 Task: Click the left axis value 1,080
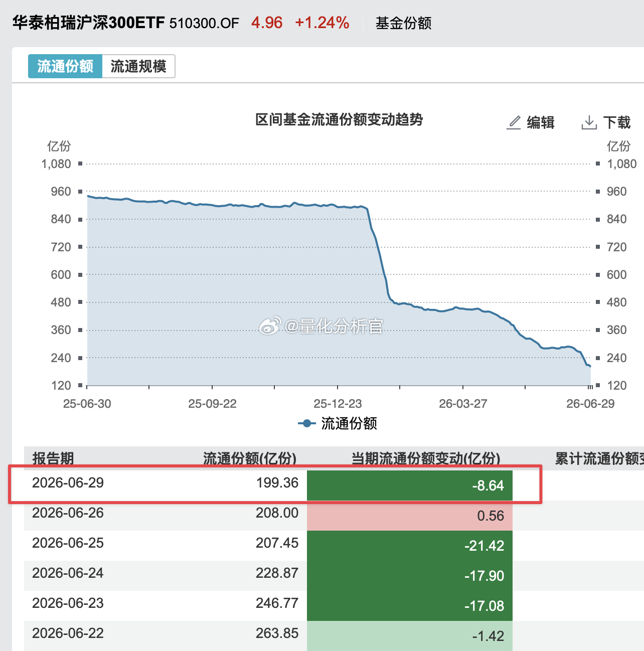tap(56, 164)
